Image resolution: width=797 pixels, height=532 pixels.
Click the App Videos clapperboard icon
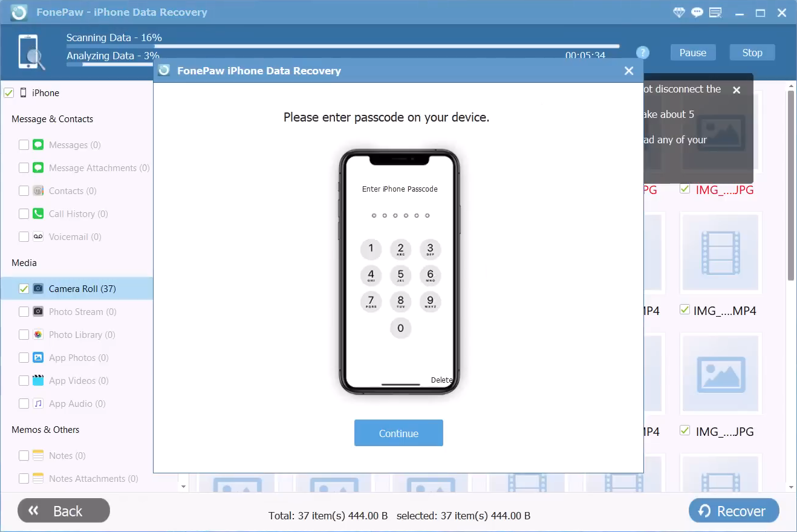[x=38, y=381]
